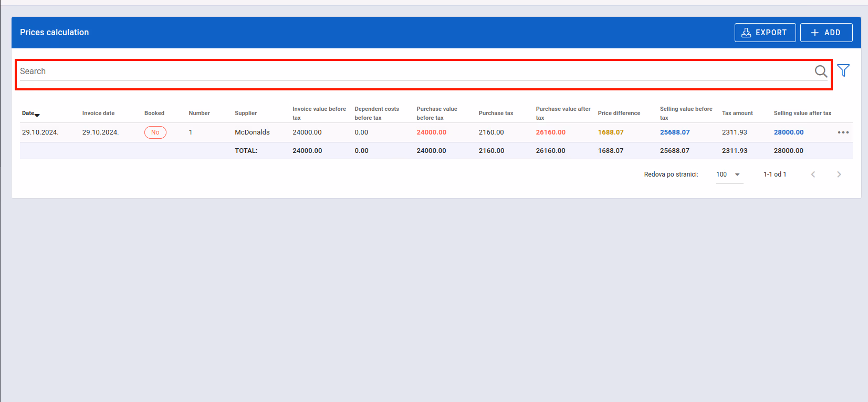Click Purchase value before tax header

437,114
